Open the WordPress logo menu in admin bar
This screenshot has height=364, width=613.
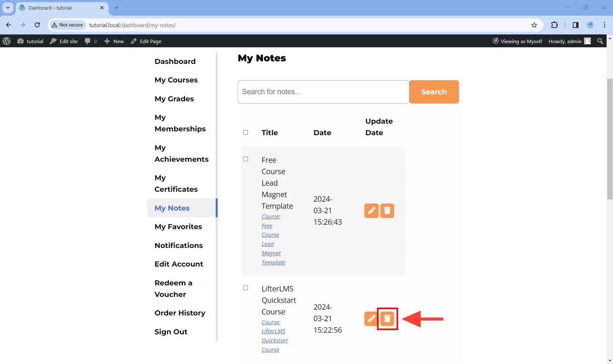[x=7, y=41]
